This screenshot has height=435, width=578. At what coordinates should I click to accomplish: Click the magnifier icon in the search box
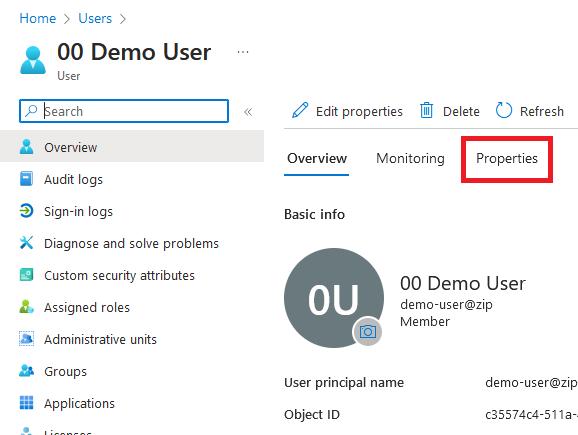31,111
